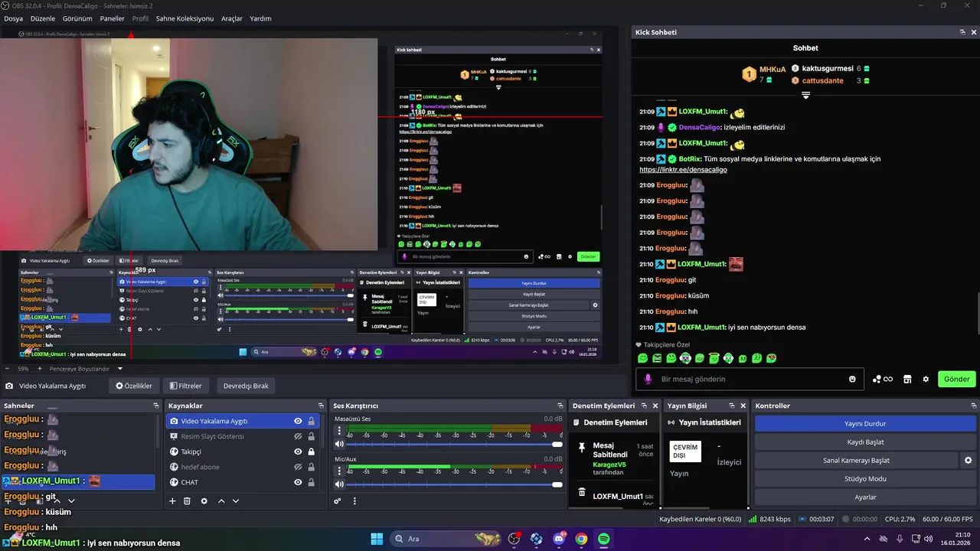Open the Araçlar menu
This screenshot has width=980, height=551.
(x=232, y=18)
